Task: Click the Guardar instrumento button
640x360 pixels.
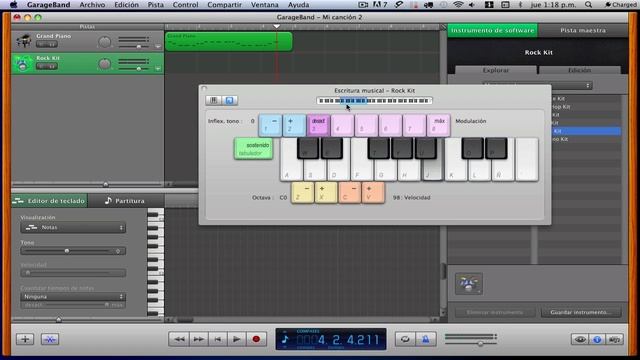Action: 581,312
